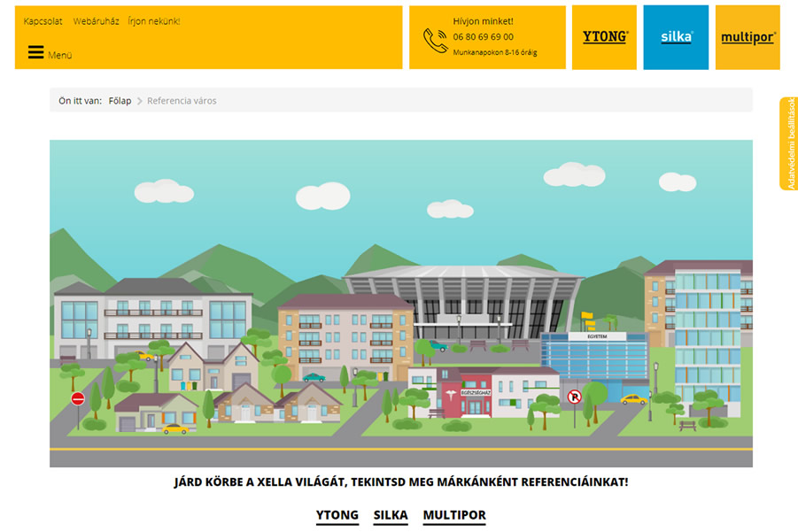The height and width of the screenshot is (532, 798).
Task: Go to Főlap in the breadcrumb
Action: (x=120, y=101)
